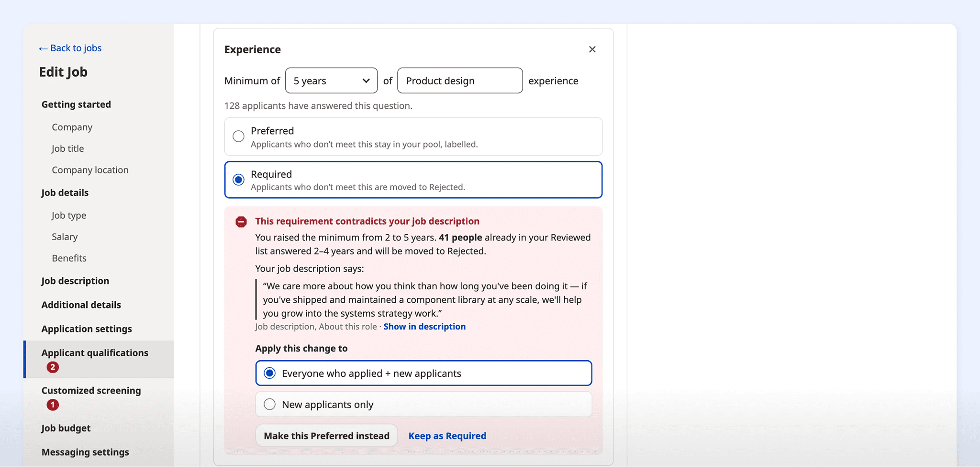Open Application settings in the sidebar
Viewport: 980px width, 467px height.
point(87,329)
